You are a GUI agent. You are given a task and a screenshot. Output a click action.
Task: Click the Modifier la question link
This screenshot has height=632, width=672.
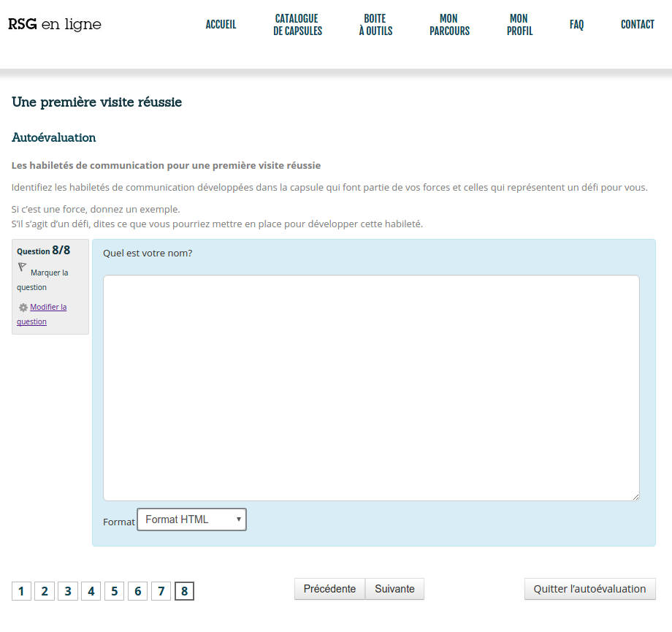[x=48, y=308]
